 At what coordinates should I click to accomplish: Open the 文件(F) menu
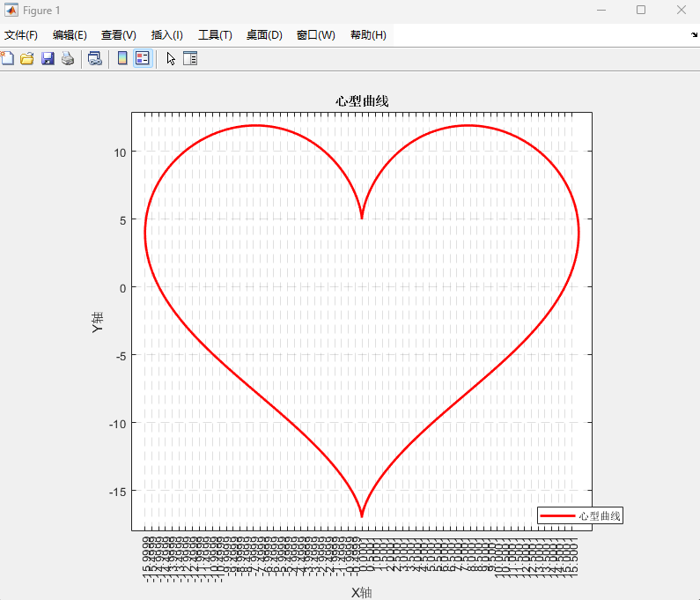20,35
